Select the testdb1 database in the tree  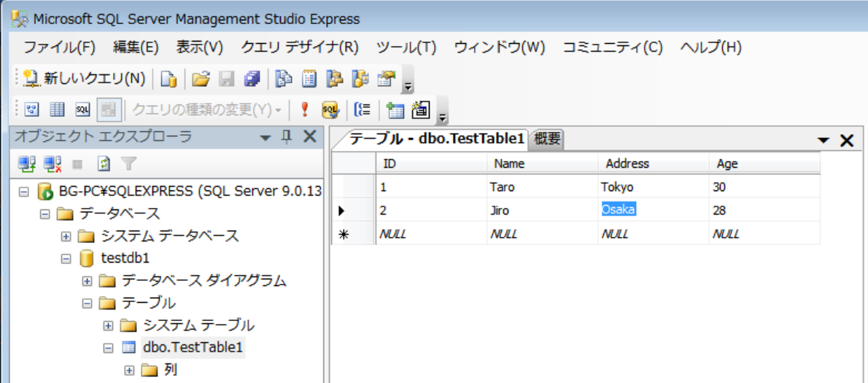click(x=125, y=258)
